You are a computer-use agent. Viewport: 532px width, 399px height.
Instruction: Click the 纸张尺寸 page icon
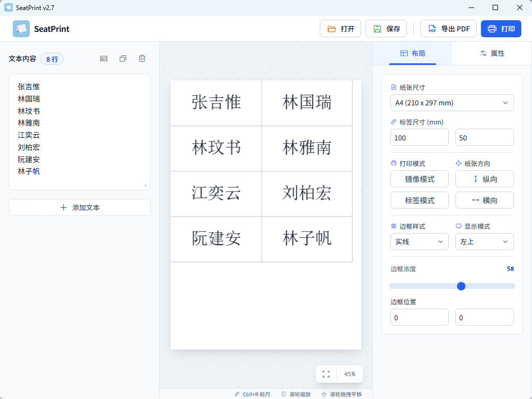[x=394, y=87]
